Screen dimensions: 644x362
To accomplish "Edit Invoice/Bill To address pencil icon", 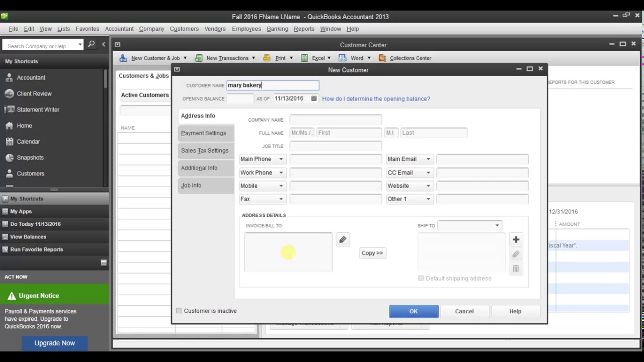I will pyautogui.click(x=343, y=240).
